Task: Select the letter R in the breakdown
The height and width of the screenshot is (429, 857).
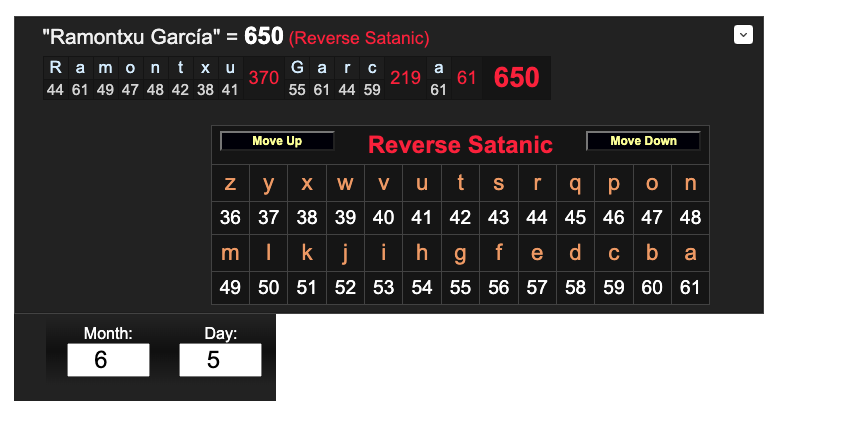Action: pyautogui.click(x=55, y=68)
